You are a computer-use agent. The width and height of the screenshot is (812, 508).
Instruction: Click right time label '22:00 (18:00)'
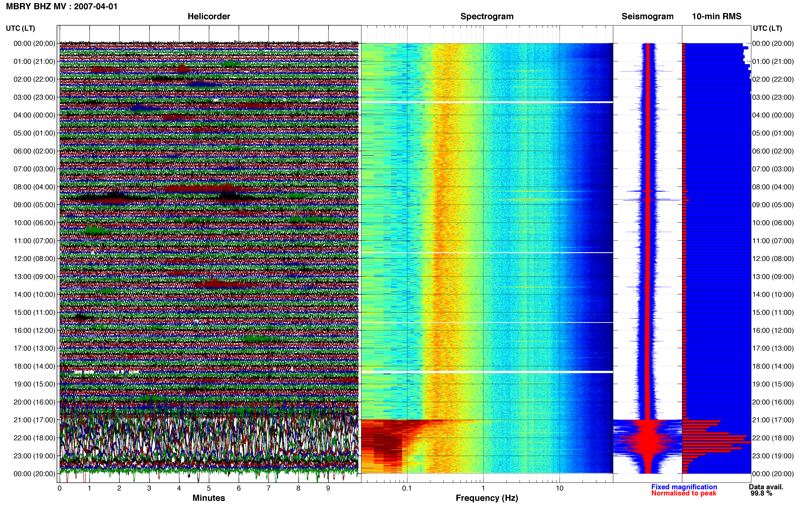(773, 438)
